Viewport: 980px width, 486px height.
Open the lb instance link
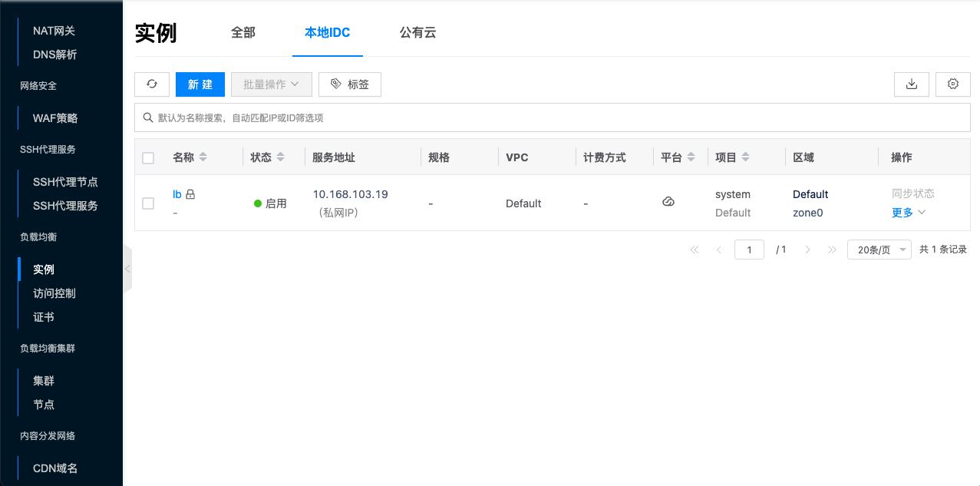pos(177,194)
